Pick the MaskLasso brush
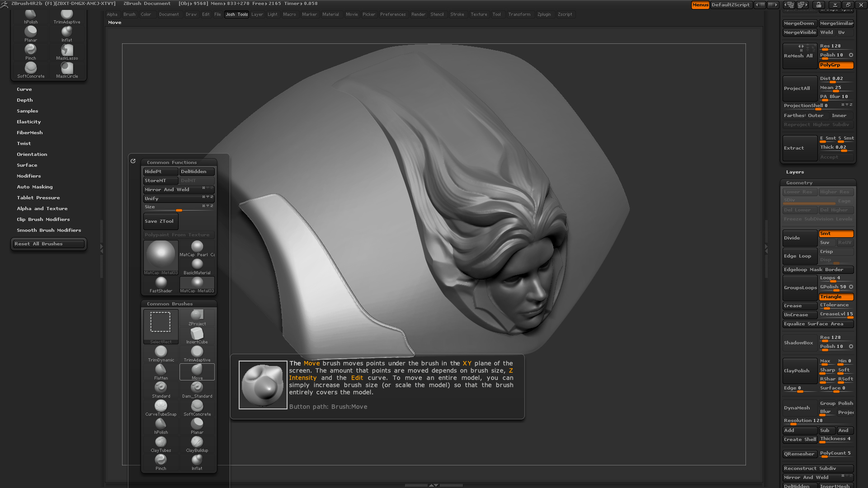868x488 pixels. (x=67, y=52)
